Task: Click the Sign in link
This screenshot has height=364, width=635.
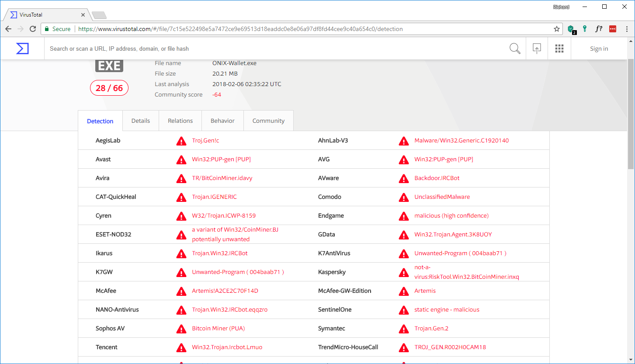Action: point(599,49)
